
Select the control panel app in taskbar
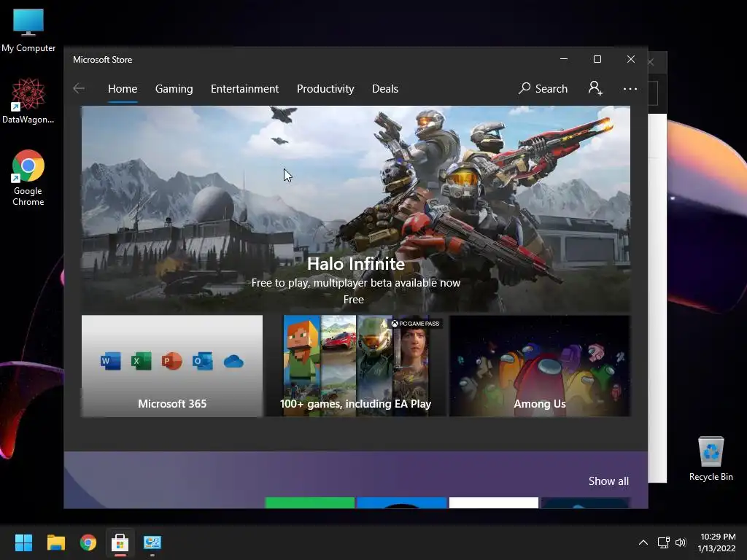pos(152,542)
